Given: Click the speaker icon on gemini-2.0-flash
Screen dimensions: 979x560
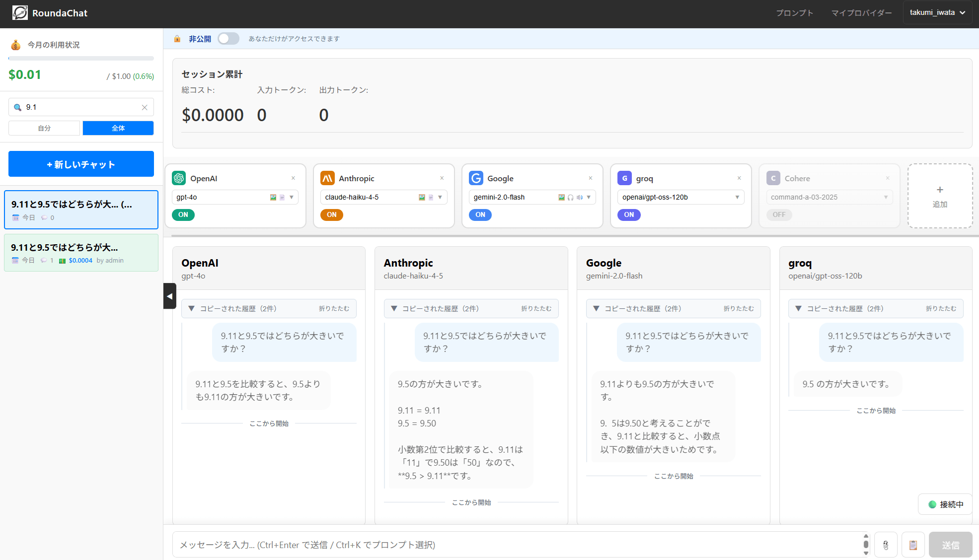Looking at the screenshot, I should point(579,197).
